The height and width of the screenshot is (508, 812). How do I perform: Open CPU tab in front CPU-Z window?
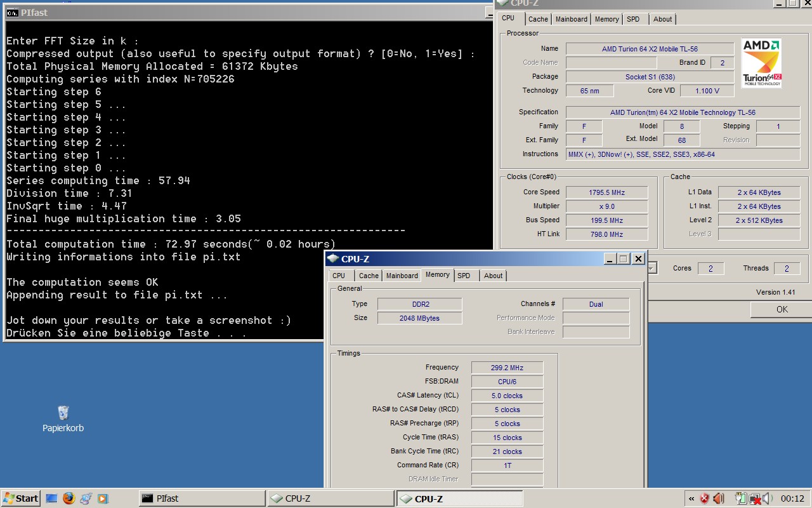pyautogui.click(x=339, y=276)
